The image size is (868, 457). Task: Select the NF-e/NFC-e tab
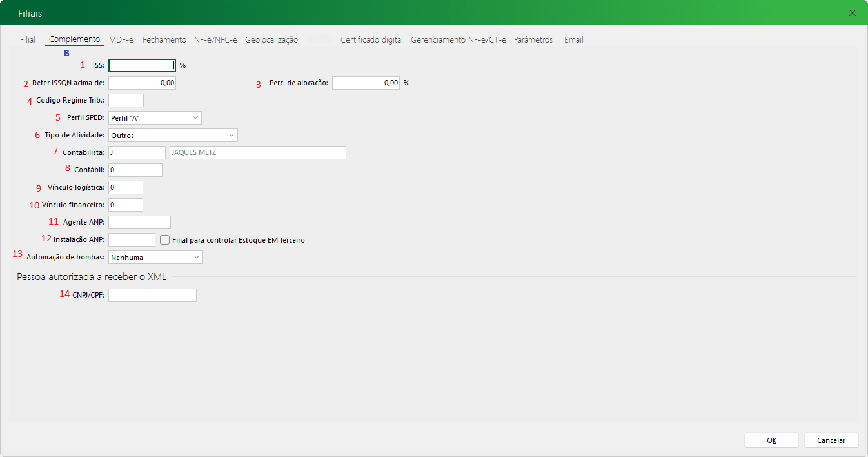click(215, 40)
